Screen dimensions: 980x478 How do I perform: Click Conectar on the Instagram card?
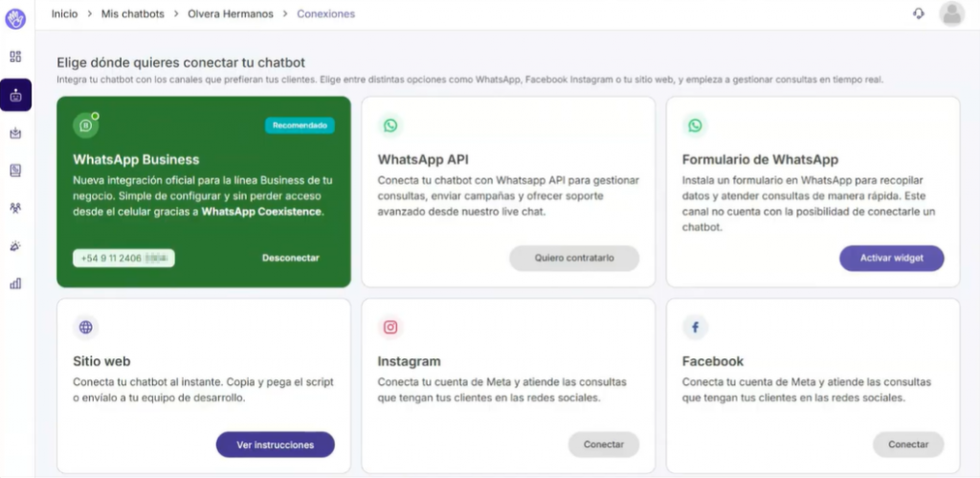[604, 444]
